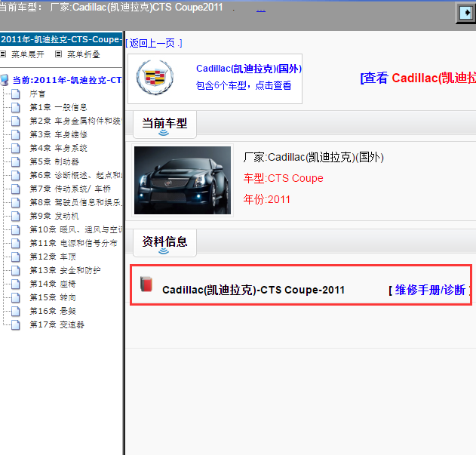
Task: Open 第5章 制动器
Action: [x=54, y=161]
